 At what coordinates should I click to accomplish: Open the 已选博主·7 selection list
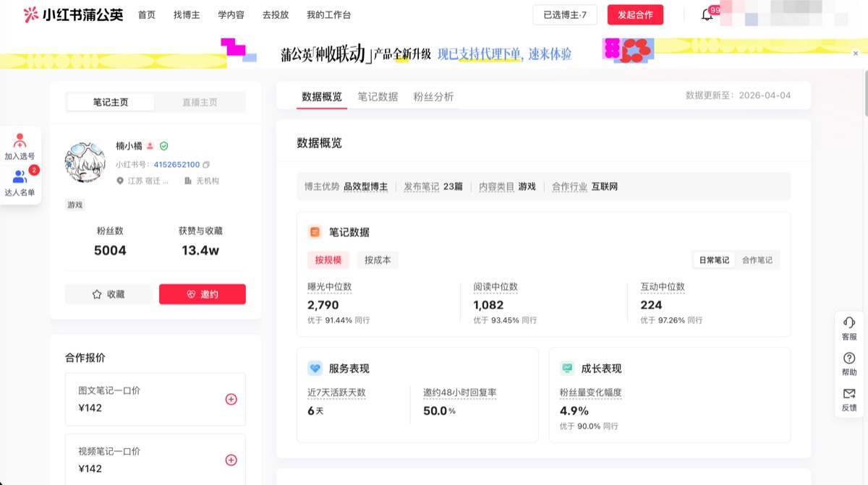566,14
